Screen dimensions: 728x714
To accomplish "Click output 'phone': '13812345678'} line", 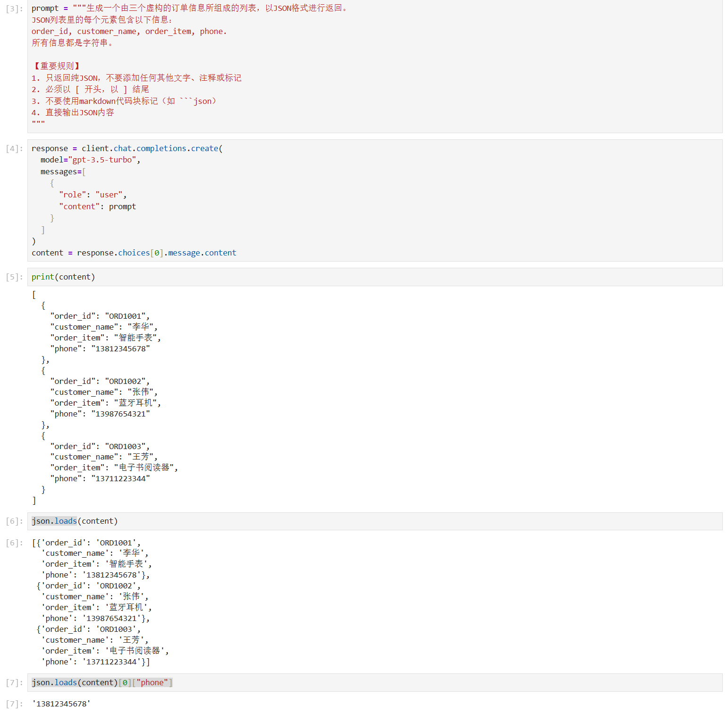I will click(x=95, y=575).
